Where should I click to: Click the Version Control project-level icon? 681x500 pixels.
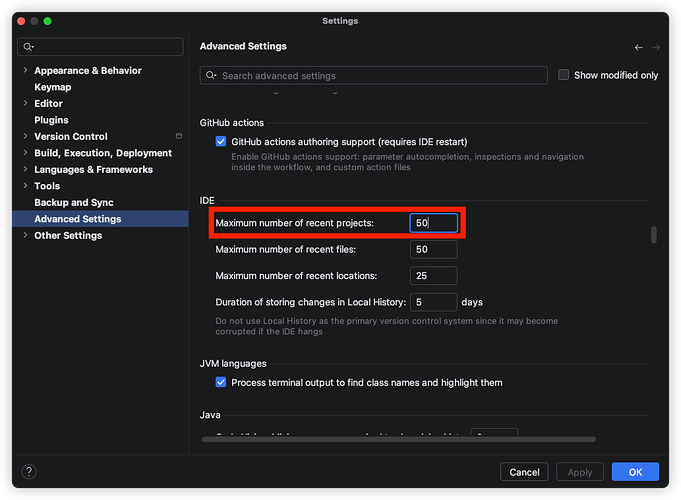179,137
